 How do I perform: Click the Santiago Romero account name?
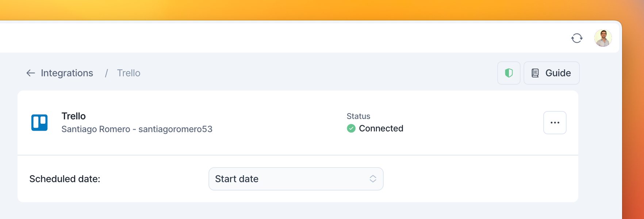[x=96, y=129]
